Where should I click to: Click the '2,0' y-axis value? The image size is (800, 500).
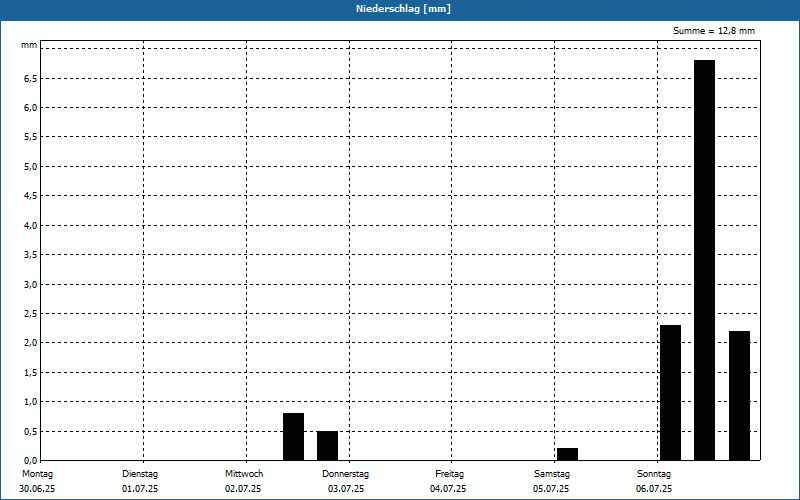coord(30,343)
